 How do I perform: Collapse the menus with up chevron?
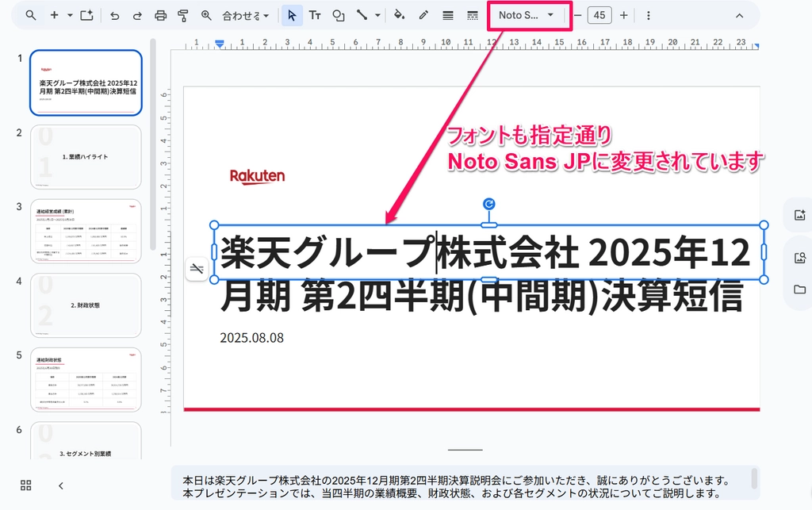740,16
